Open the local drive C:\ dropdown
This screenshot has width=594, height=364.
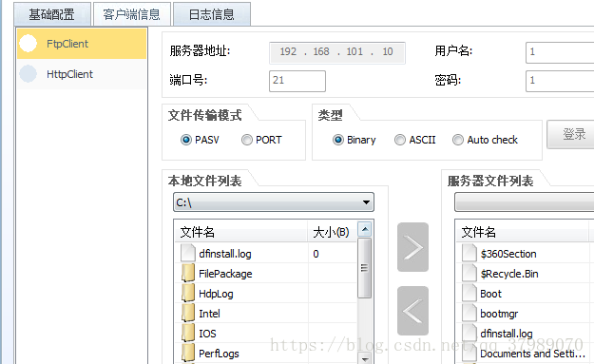pos(273,202)
